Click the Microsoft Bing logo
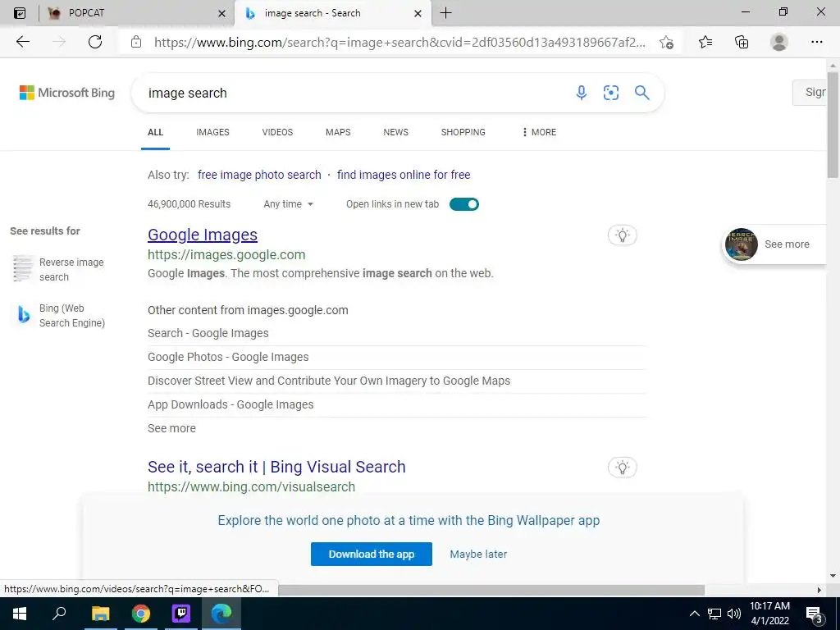This screenshot has width=840, height=630. (x=67, y=93)
